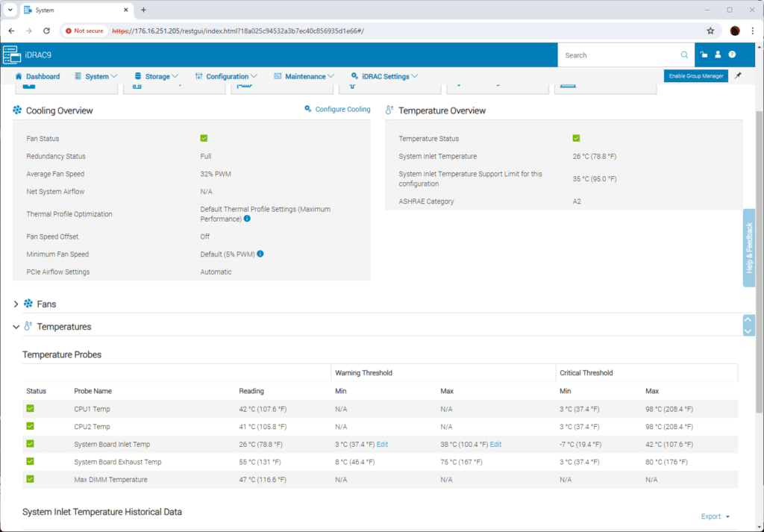Viewport: 764px width, 532px height.
Task: Bookmark this page with the star icon
Action: click(710, 31)
